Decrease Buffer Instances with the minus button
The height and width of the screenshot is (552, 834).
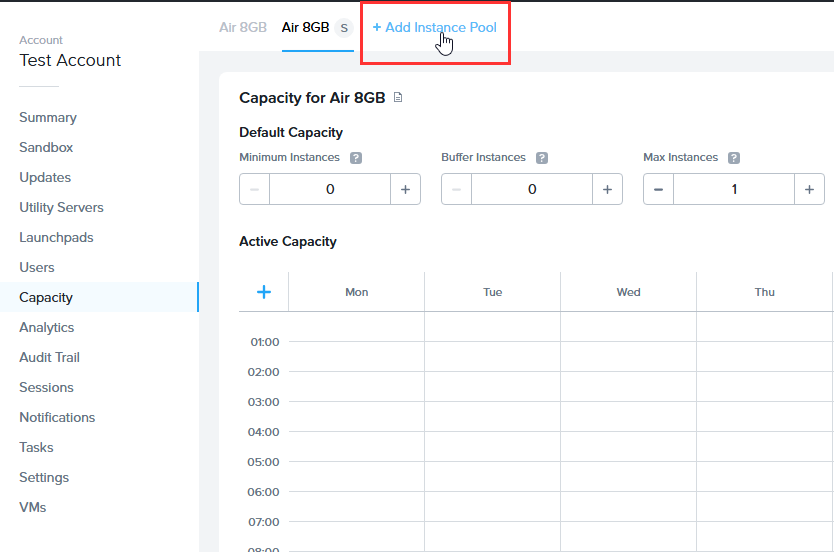456,189
